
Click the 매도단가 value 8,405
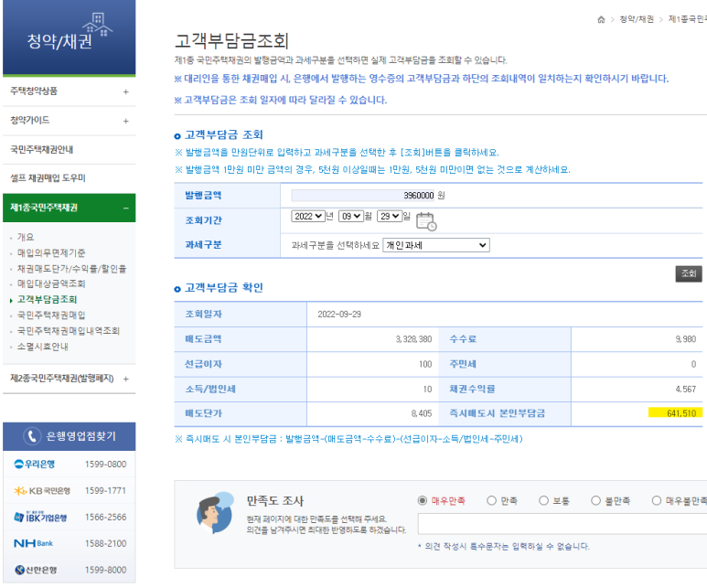pos(421,413)
